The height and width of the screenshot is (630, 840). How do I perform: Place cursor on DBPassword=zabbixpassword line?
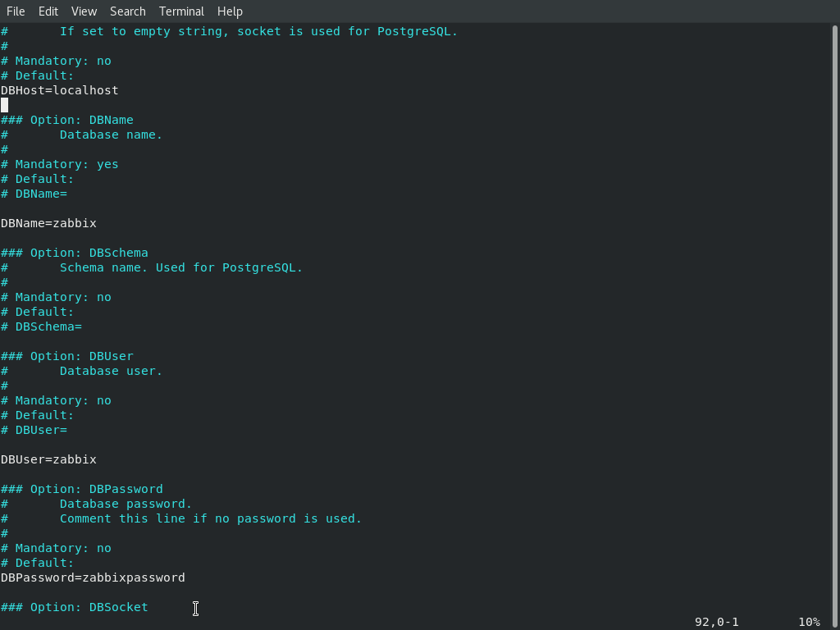point(93,577)
